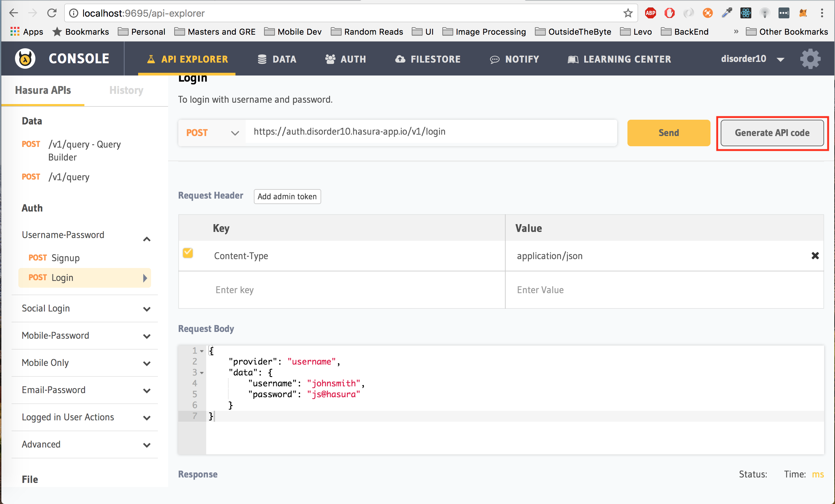
Task: Click the CONSOLE title text
Action: tap(79, 58)
